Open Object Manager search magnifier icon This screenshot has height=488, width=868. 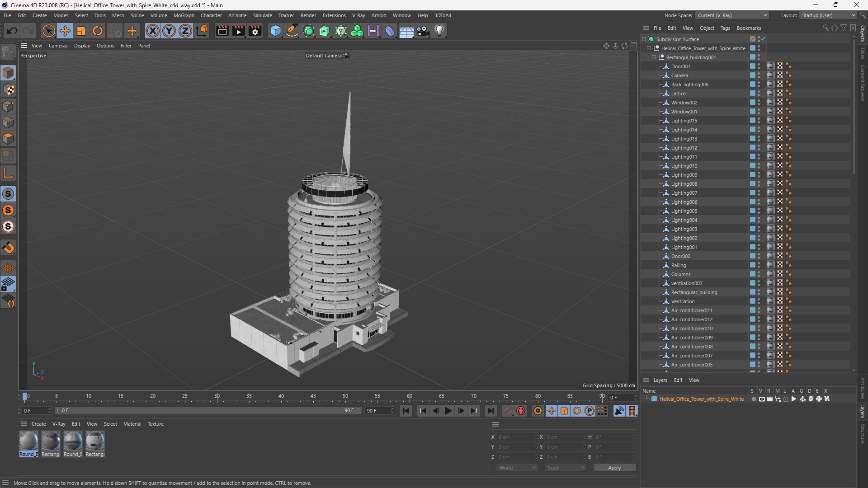click(x=826, y=28)
